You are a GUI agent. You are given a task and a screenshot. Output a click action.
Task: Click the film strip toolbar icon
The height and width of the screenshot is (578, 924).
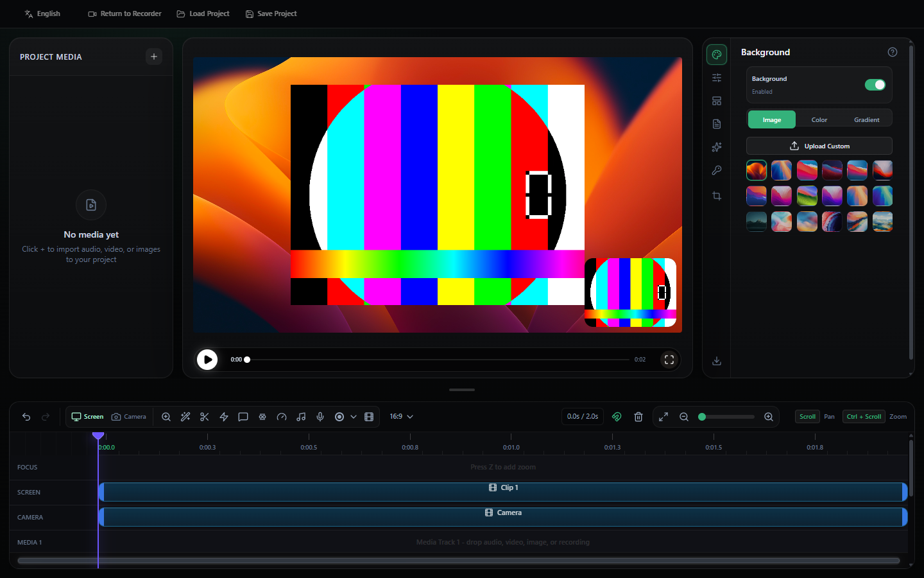point(369,417)
